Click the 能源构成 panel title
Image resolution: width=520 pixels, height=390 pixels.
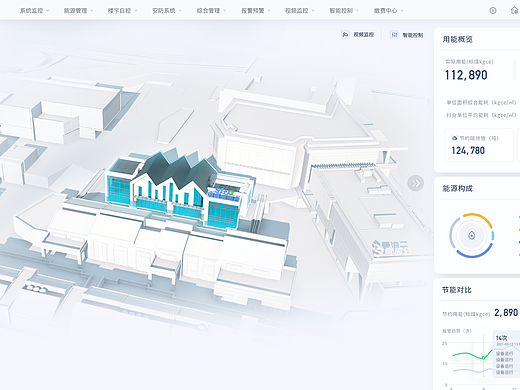point(458,189)
